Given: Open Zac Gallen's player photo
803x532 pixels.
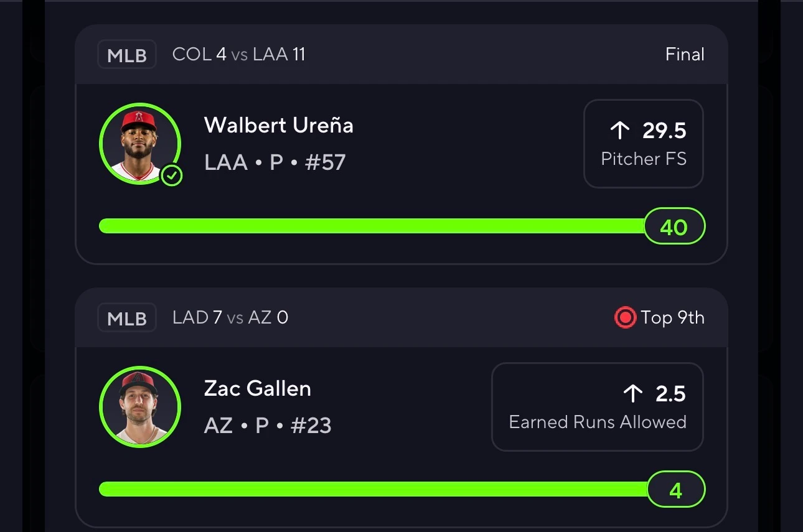Looking at the screenshot, I should click(x=140, y=407).
